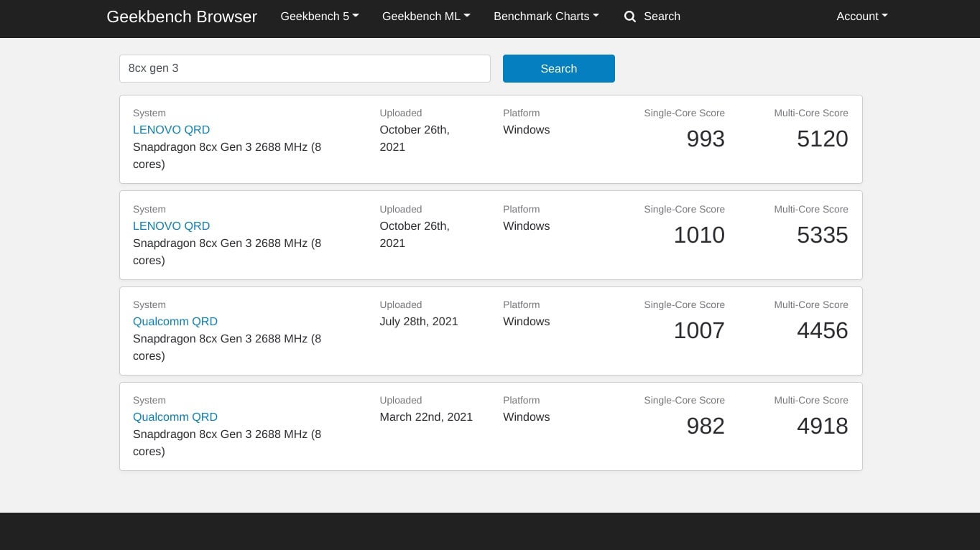Open the Benchmark Charts dropdown
Viewport: 980px width, 550px height.
(545, 17)
